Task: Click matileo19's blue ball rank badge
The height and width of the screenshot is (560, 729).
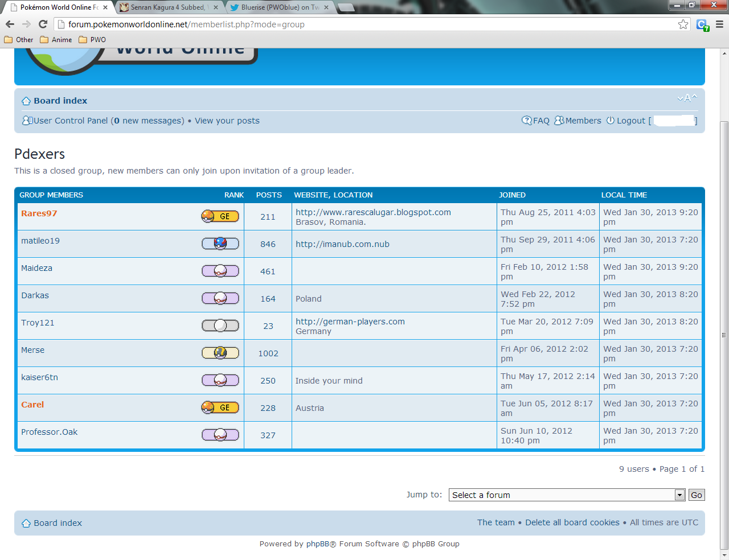Action: click(220, 244)
